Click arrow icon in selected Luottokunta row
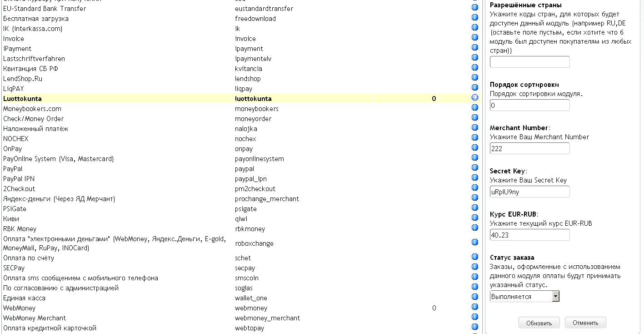Image resolution: width=644 pixels, height=334 pixels. [475, 97]
